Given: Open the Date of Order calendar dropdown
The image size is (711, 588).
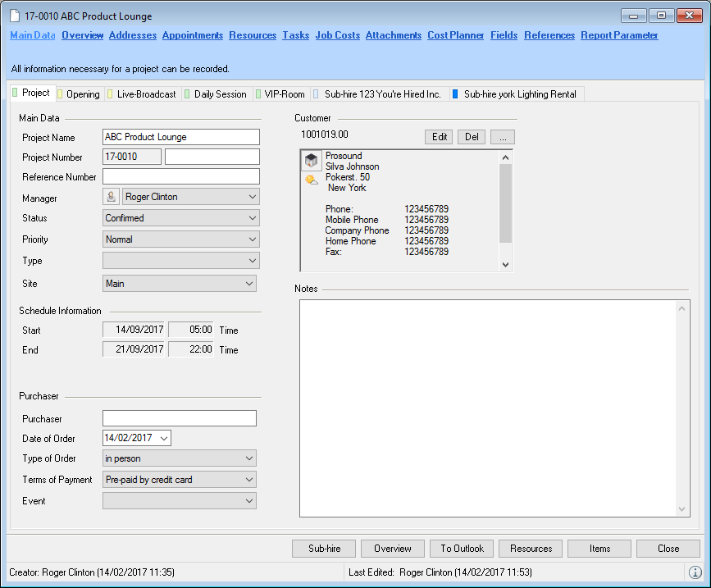Looking at the screenshot, I should click(163, 439).
